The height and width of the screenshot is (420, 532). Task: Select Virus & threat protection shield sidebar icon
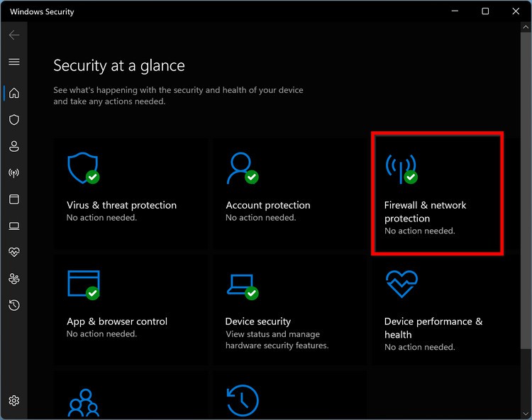coord(13,120)
